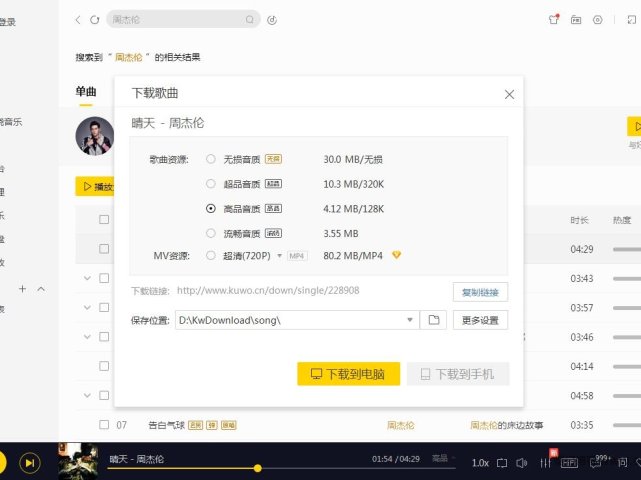Click 下载到手机 download to phone
The width and height of the screenshot is (641, 480).
(x=458, y=374)
